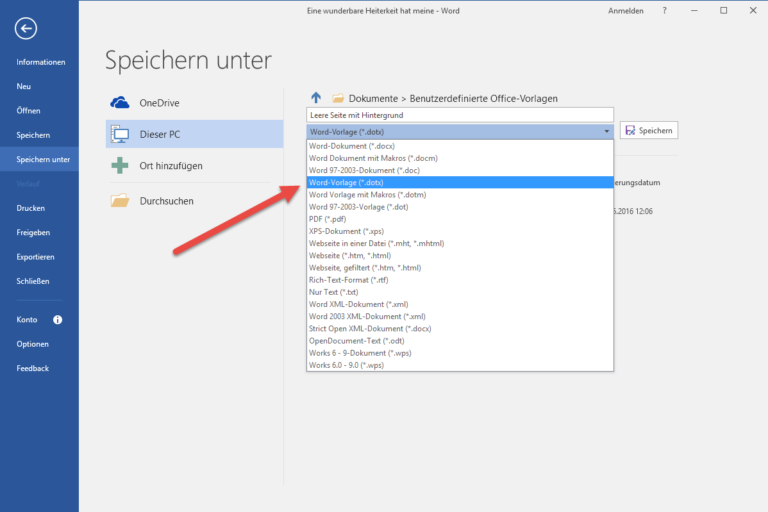Open the Öffnen menu item
768x512 pixels.
tap(28, 111)
